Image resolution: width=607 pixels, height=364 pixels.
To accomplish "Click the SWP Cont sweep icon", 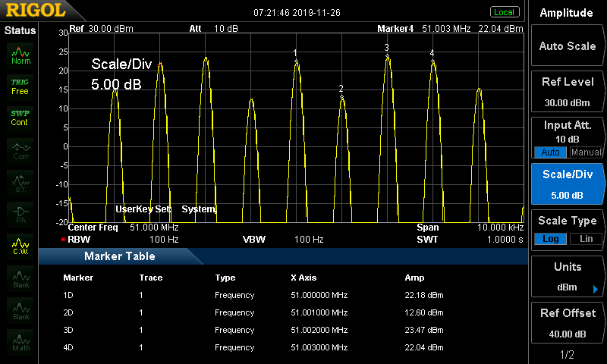I will click(20, 118).
